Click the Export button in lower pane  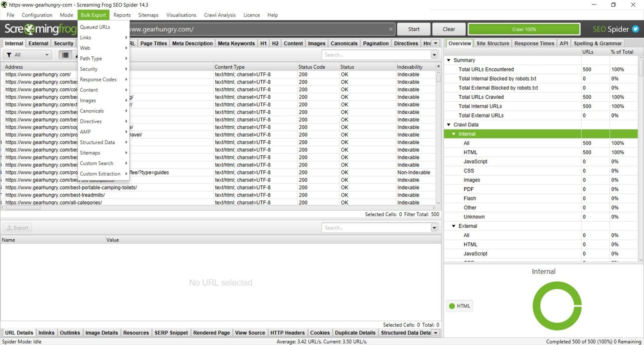17,228
